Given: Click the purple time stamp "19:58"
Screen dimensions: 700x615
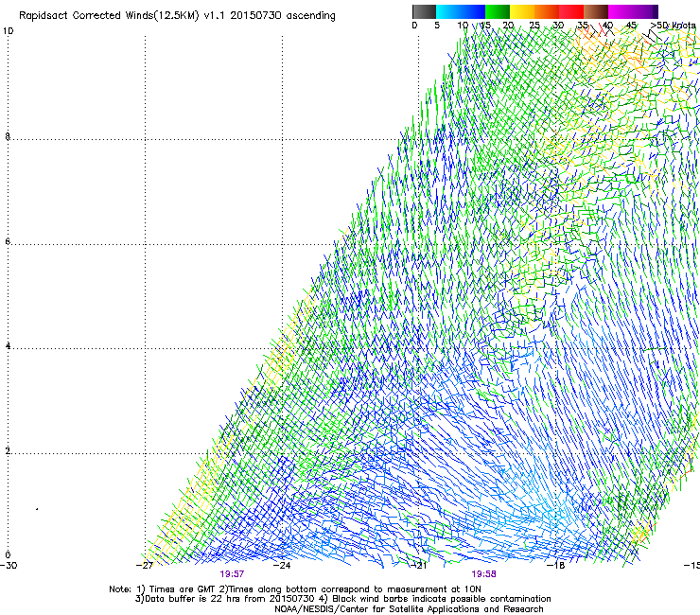Looking at the screenshot, I should coord(484,574).
